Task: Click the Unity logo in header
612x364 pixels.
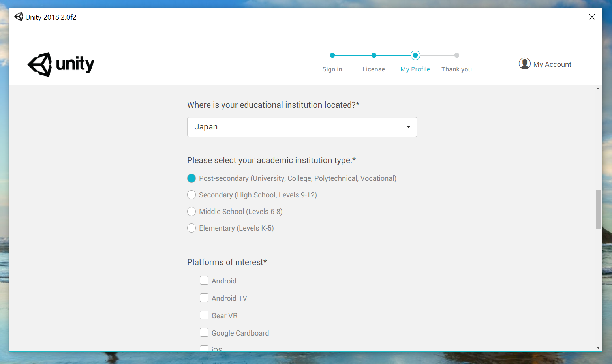Action: (61, 64)
